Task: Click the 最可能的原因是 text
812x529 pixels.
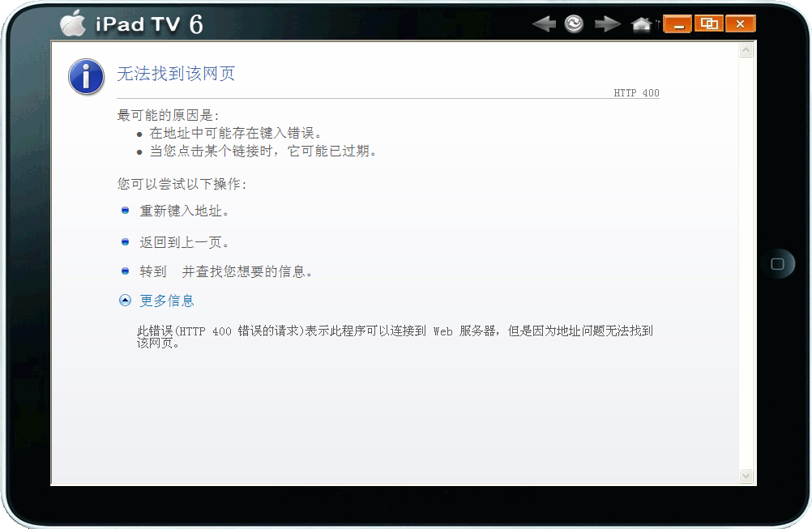Action: pyautogui.click(x=169, y=115)
